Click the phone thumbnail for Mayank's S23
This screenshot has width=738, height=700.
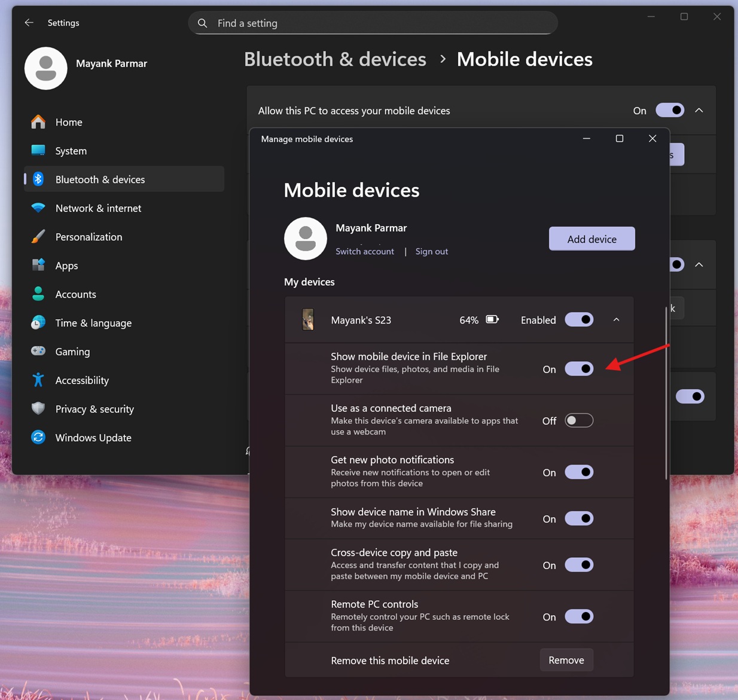(308, 319)
